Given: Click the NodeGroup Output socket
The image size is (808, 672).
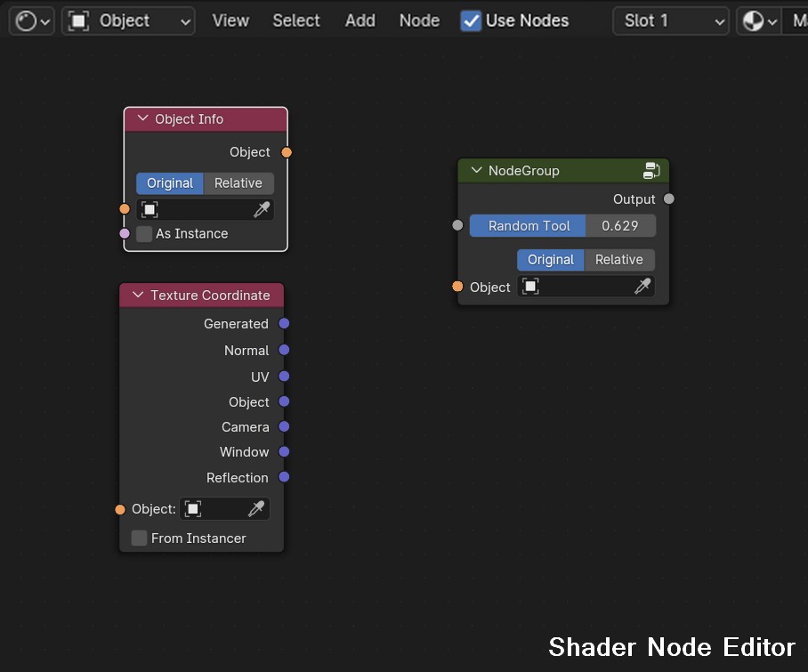Looking at the screenshot, I should pyautogui.click(x=669, y=198).
